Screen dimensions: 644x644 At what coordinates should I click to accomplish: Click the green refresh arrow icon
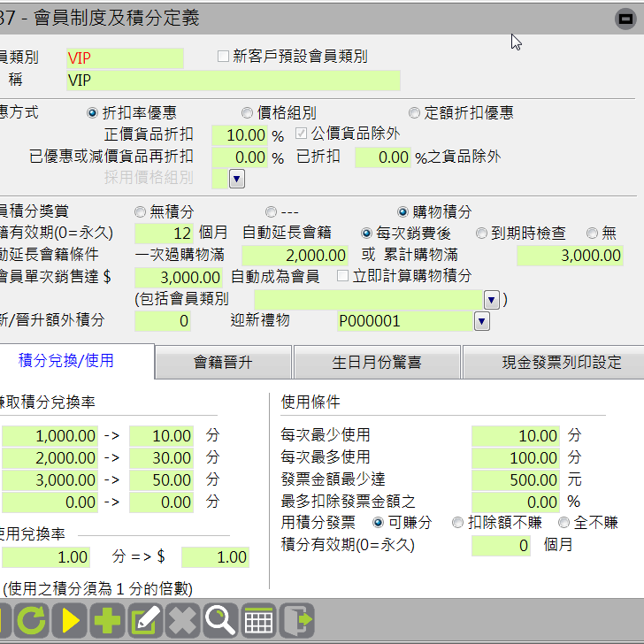(x=31, y=621)
